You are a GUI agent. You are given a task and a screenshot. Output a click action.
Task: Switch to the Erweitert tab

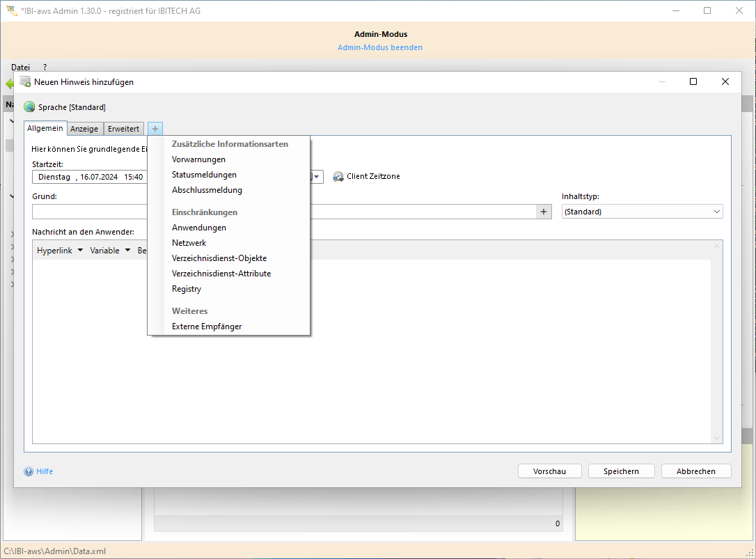click(123, 129)
